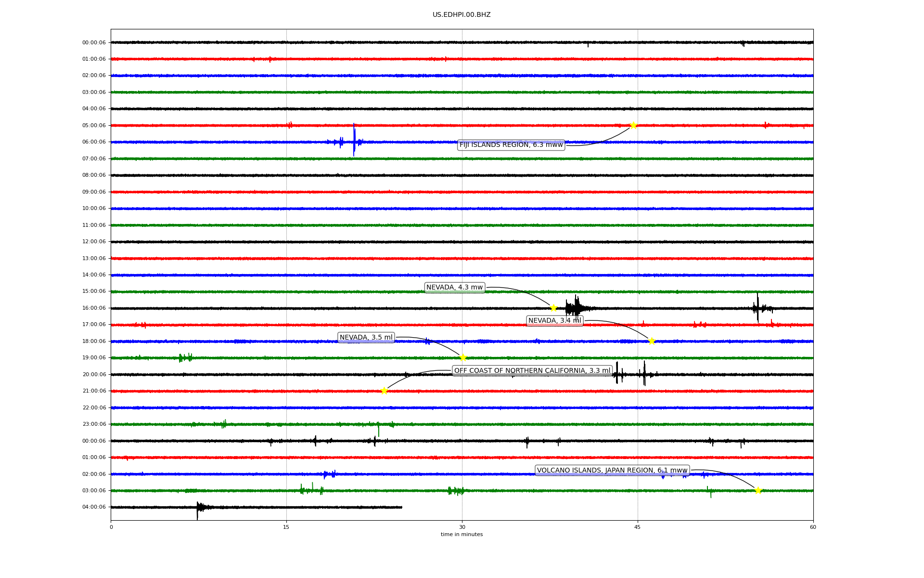
Task: Click the Northern California event star marker
Action: pos(384,391)
